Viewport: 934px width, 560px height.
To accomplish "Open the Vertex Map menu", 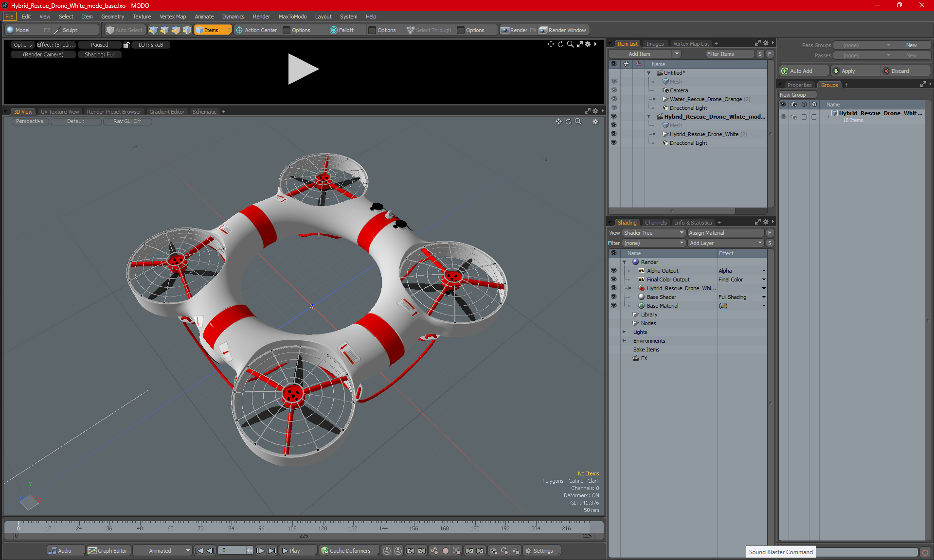I will coord(173,17).
